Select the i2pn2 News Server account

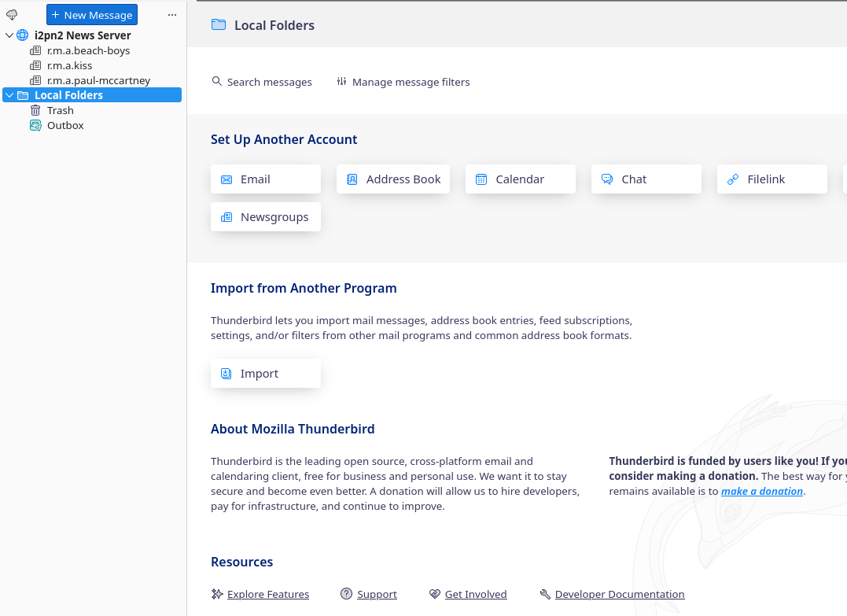pyautogui.click(x=83, y=35)
